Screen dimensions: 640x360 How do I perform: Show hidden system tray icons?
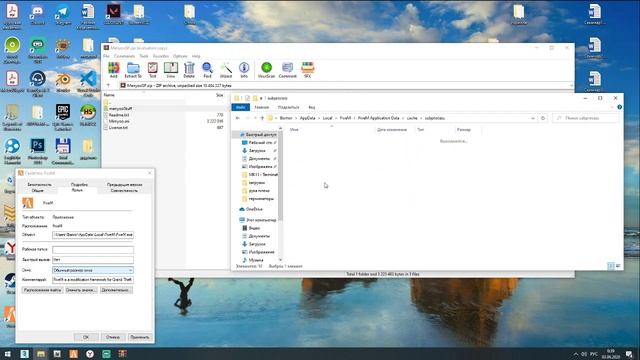pyautogui.click(x=576, y=354)
